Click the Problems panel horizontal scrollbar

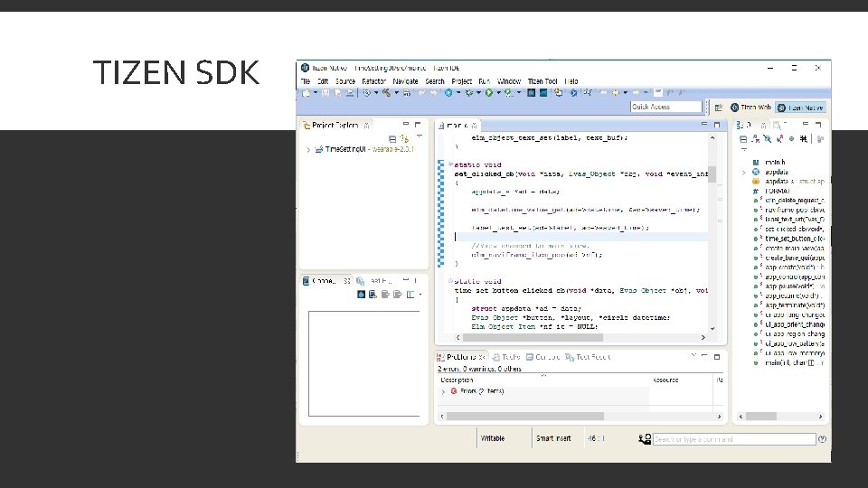[x=580, y=416]
